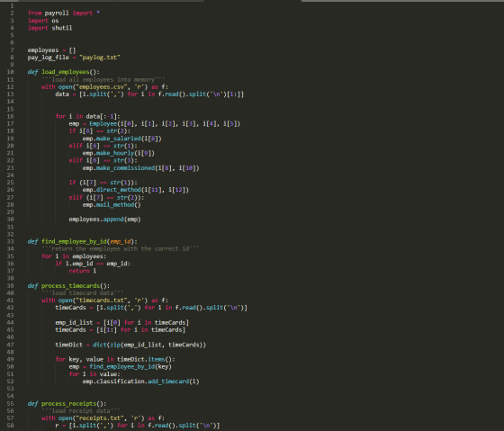Viewport: 504px width, 431px height.
Task: Click the timeDict assignment on line 47
Action: point(130,345)
